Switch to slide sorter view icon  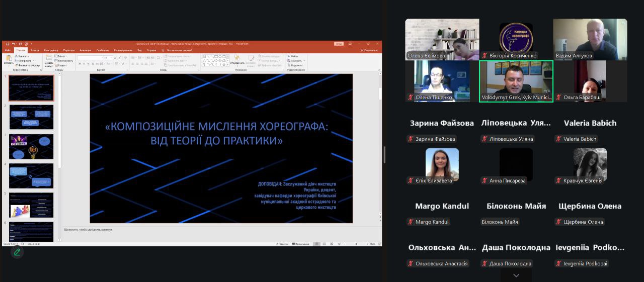(x=325, y=244)
